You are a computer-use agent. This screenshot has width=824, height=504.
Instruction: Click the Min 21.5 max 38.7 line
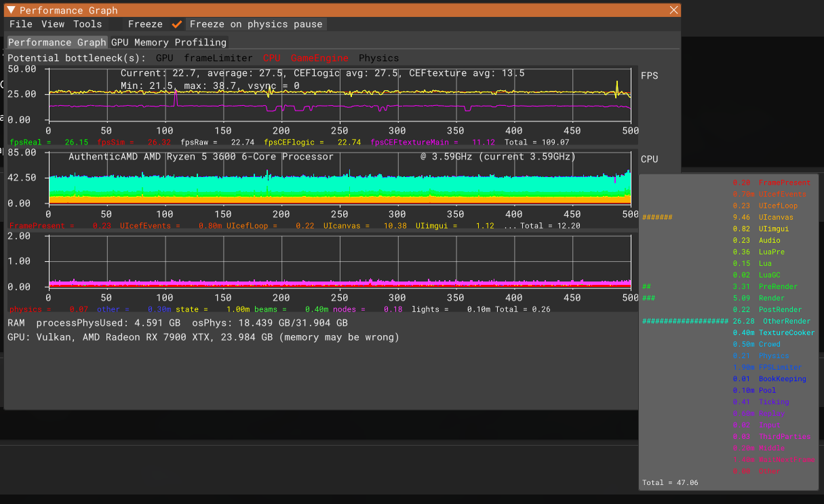[x=210, y=86]
